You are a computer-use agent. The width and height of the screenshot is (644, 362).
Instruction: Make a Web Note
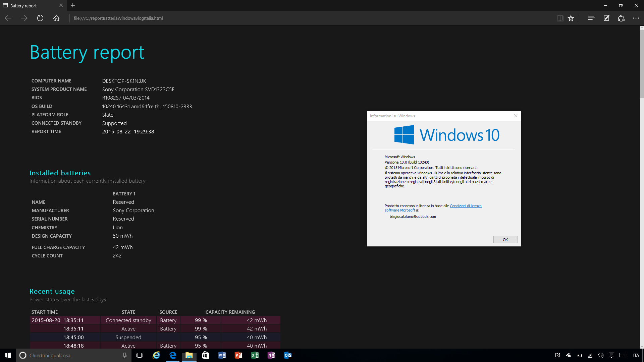(606, 18)
